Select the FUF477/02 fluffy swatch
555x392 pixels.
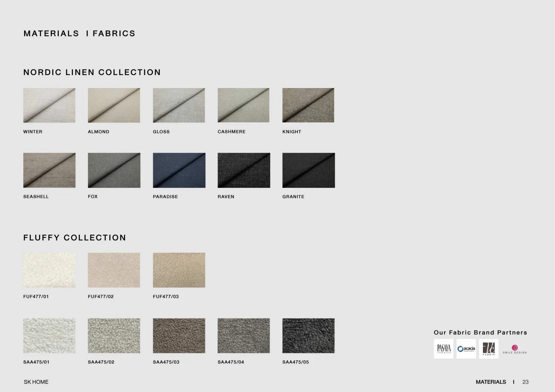point(114,270)
